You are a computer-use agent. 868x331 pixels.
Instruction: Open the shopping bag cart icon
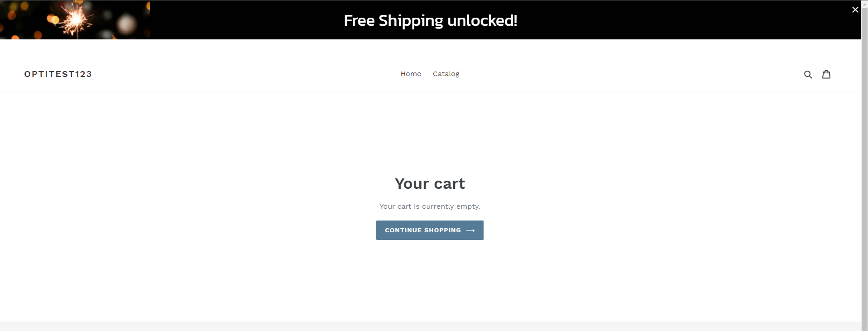[826, 74]
